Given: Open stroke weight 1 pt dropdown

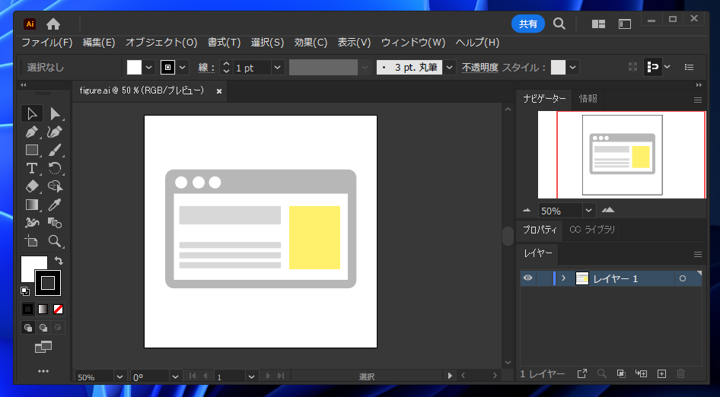Looking at the screenshot, I should 277,67.
